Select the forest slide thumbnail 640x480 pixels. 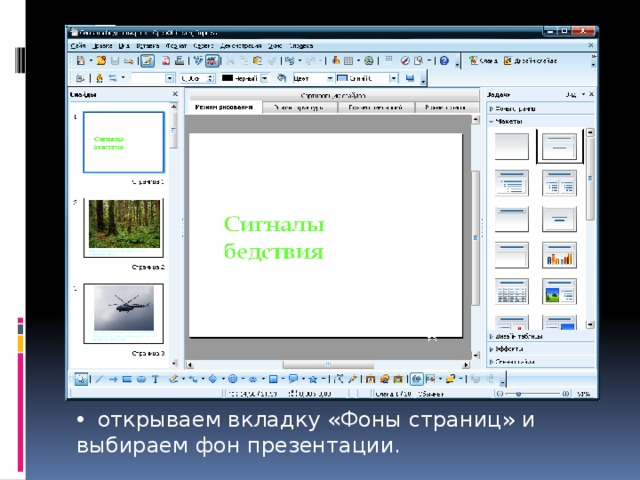click(124, 227)
